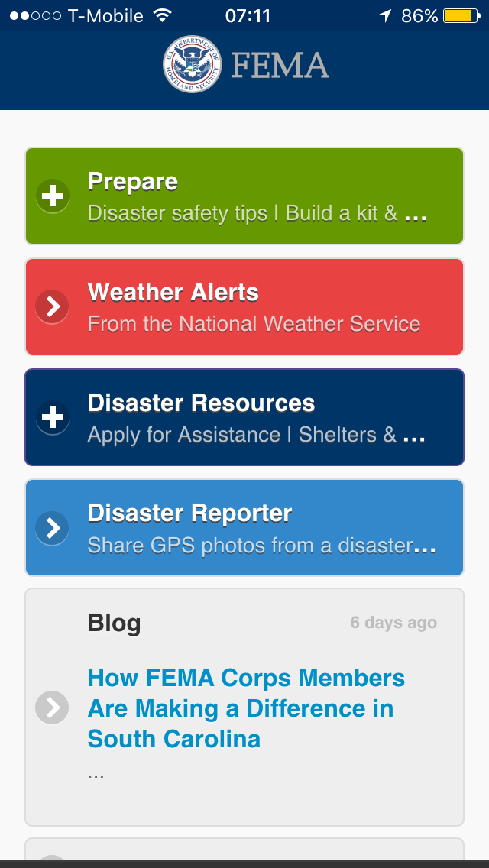Open the Prepare section title
Image resolution: width=489 pixels, height=868 pixels.
[x=133, y=181]
